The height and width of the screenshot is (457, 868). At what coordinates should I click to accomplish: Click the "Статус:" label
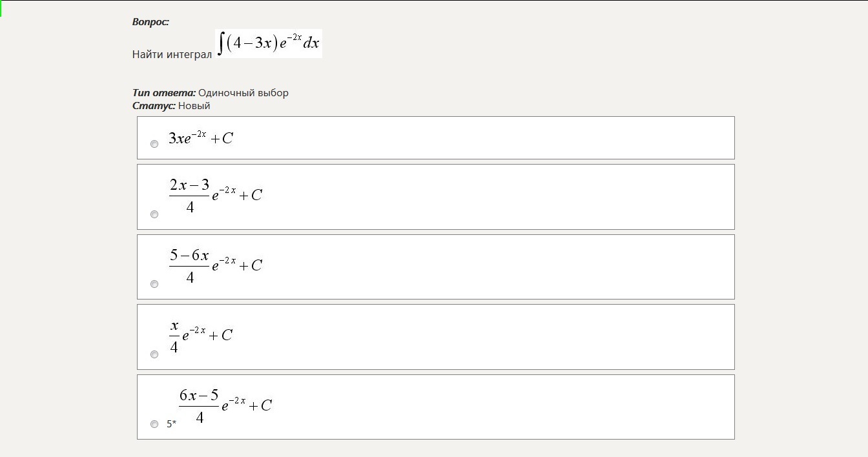coord(154,106)
